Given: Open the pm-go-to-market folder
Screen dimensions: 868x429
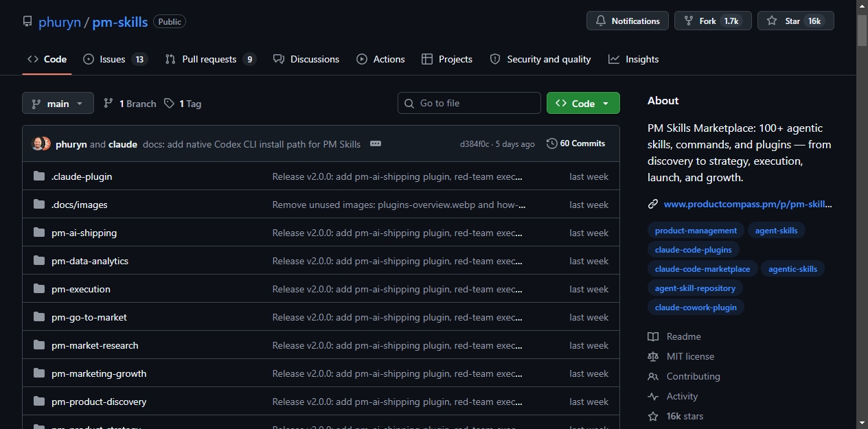Looking at the screenshot, I should click(89, 317).
